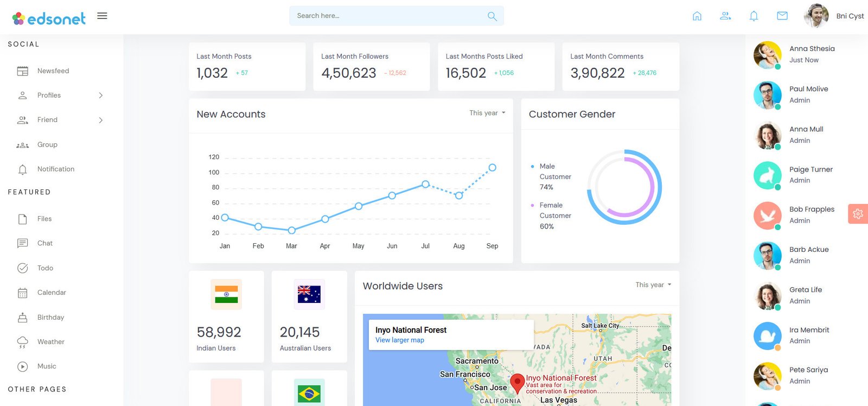Type in the 'Search here...' field
This screenshot has width=868, height=406.
(x=388, y=16)
